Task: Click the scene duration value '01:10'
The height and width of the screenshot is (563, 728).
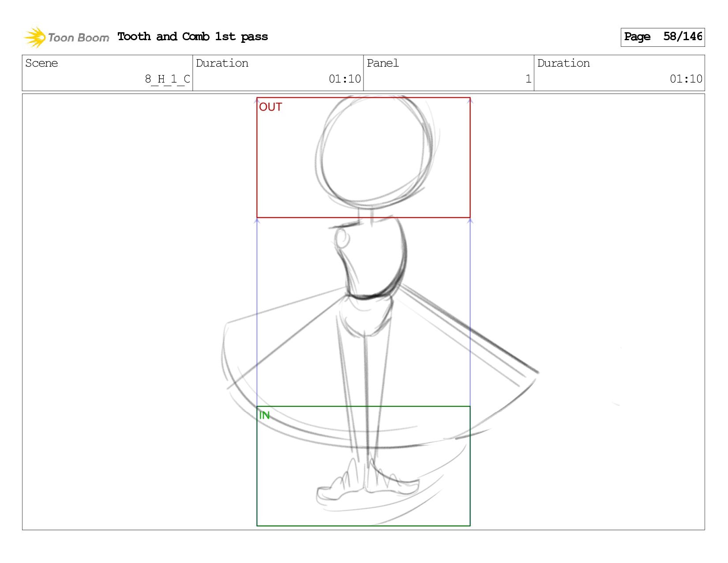Action: click(x=345, y=79)
